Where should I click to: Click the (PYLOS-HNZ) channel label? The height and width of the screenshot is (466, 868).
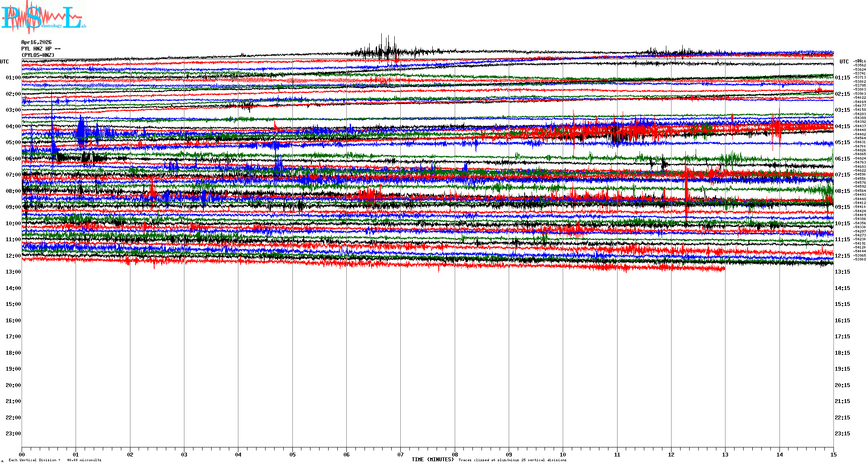[x=38, y=55]
